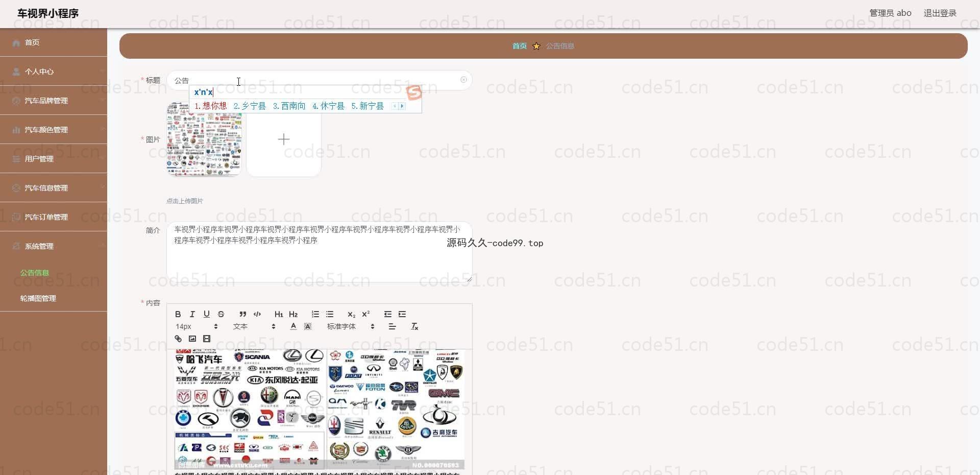Viewport: 980px width, 475px height.
Task: Decrease the indent of the paragraph
Action: 388,314
